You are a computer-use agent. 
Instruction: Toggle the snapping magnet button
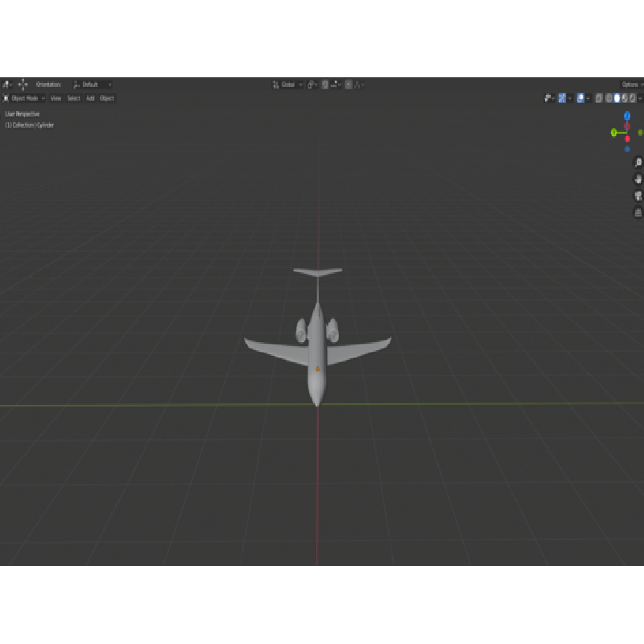click(325, 85)
